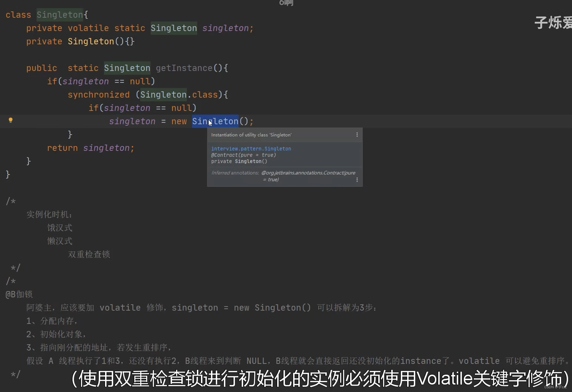This screenshot has width=572, height=392.
Task: Click the comment line '3、指向刚分配的地址'
Action: pyautogui.click(x=99, y=348)
